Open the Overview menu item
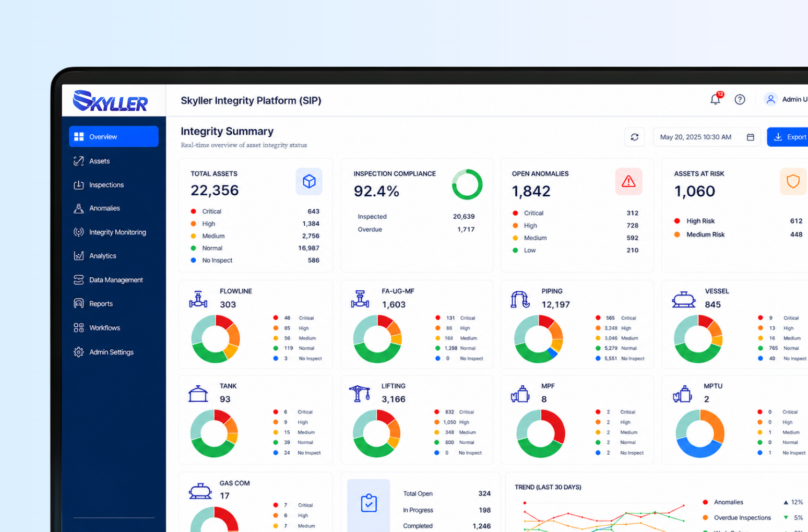The image size is (808, 532). point(114,137)
